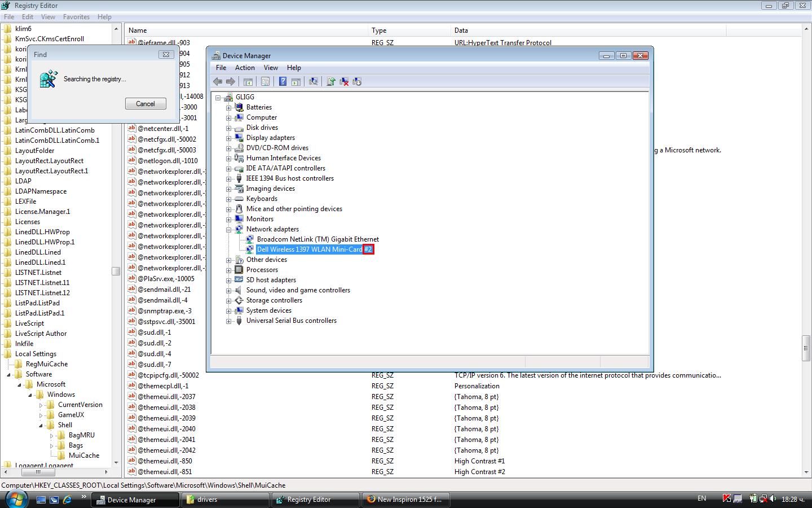Expand CurrentVersion key in registry tree
812x508 pixels.
click(41, 405)
